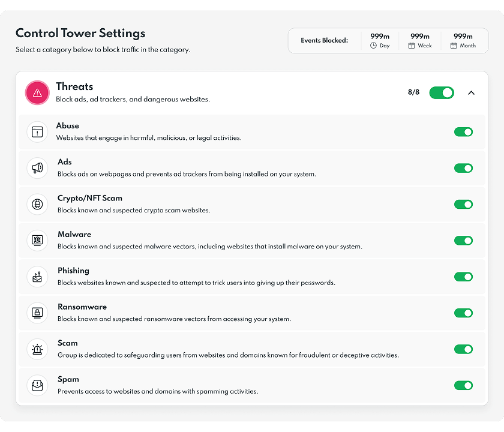Switch to the Week statistics view

pos(420,40)
